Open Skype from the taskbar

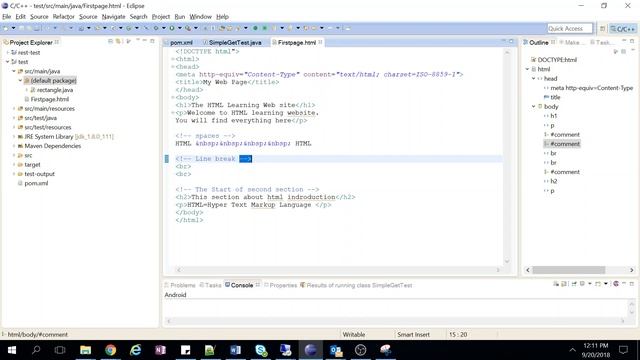coord(261,350)
